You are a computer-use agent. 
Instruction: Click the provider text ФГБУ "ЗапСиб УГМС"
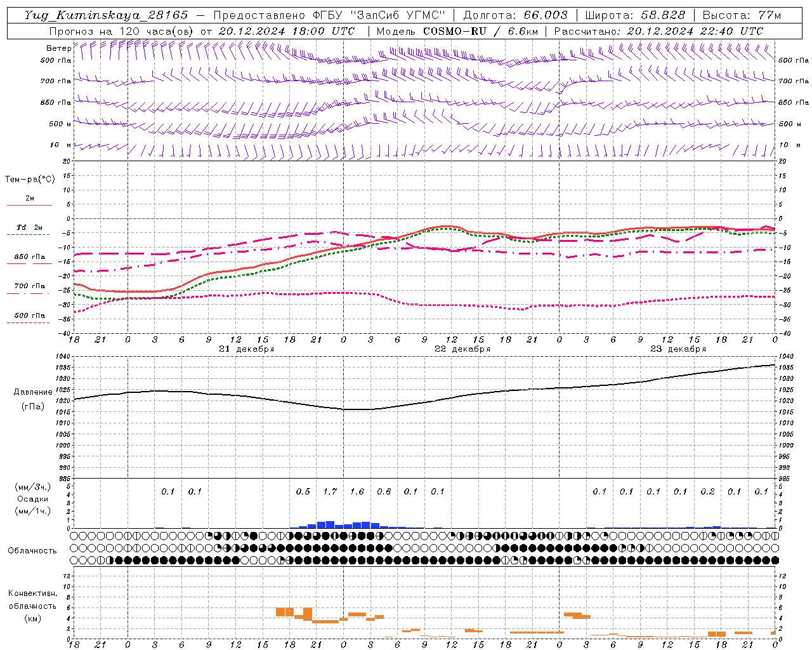[379, 15]
